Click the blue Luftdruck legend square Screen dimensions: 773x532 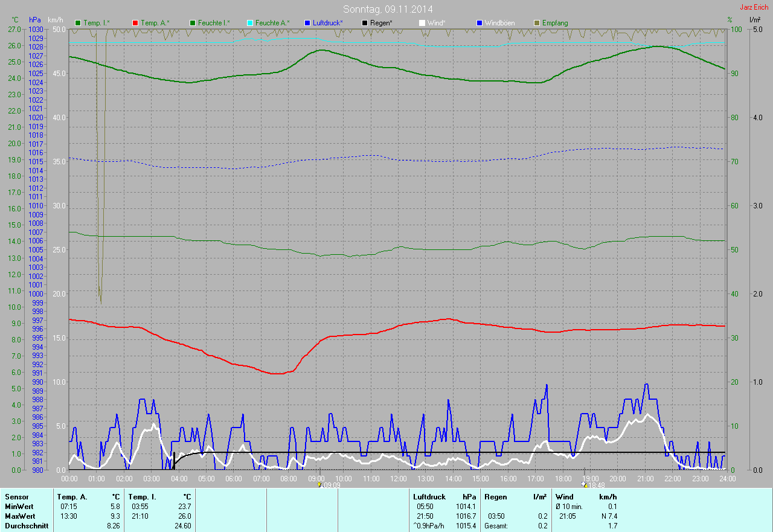coord(307,23)
